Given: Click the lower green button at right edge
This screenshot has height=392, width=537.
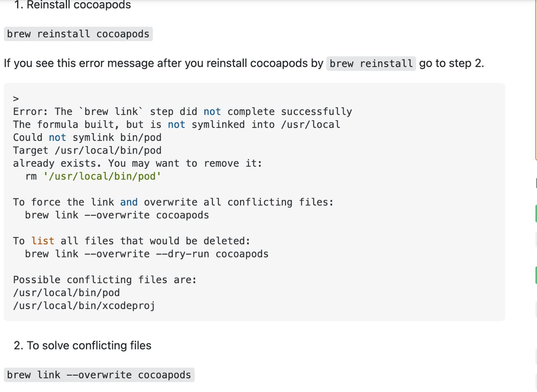Looking at the screenshot, I should [536, 275].
